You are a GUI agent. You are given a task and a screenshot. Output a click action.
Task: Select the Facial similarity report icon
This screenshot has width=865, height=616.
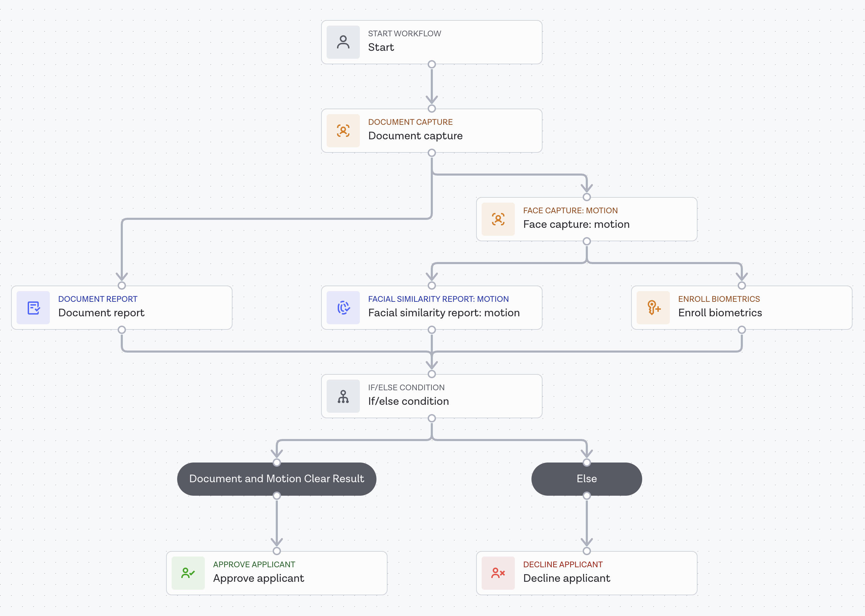343,308
